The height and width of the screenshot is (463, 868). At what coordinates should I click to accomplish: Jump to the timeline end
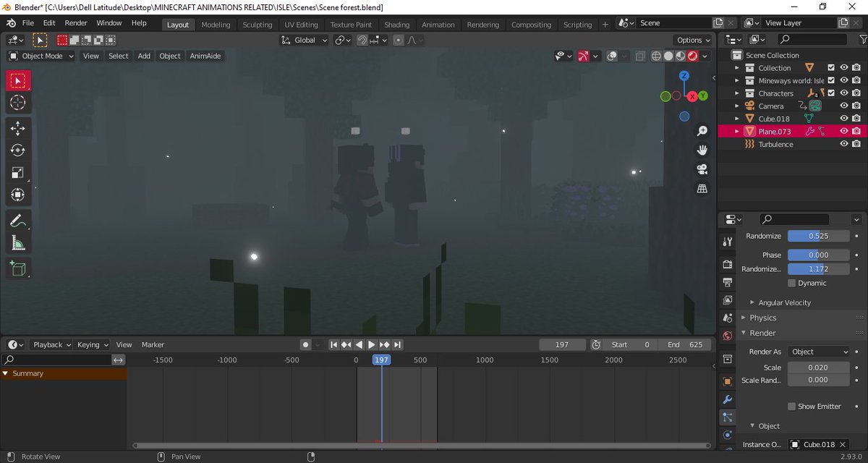click(x=397, y=345)
